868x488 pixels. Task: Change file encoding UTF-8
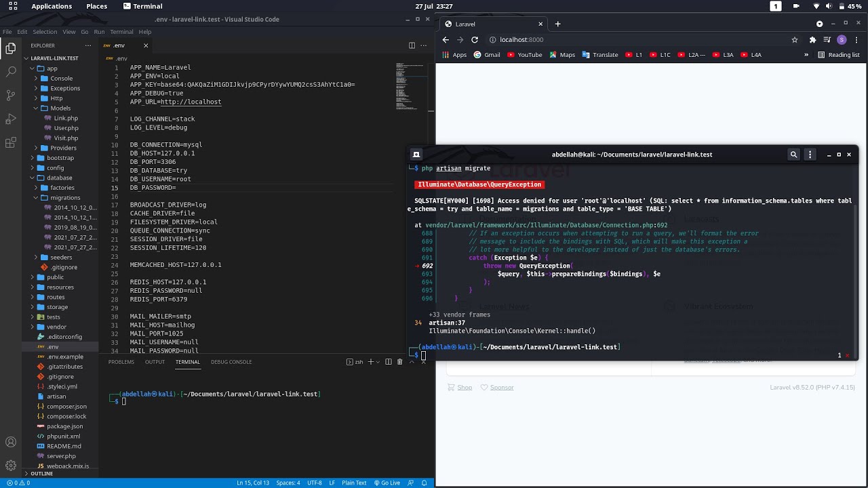pyautogui.click(x=315, y=483)
